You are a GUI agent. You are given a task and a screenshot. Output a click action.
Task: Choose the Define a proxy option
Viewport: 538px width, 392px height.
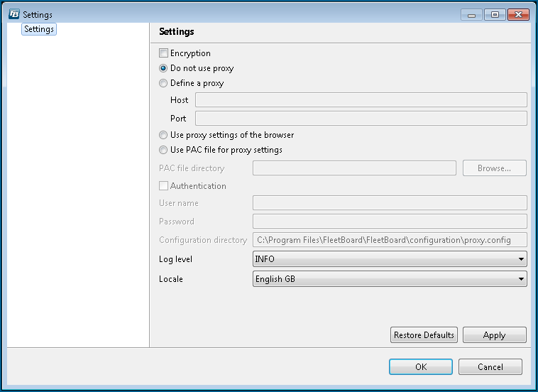(x=164, y=83)
